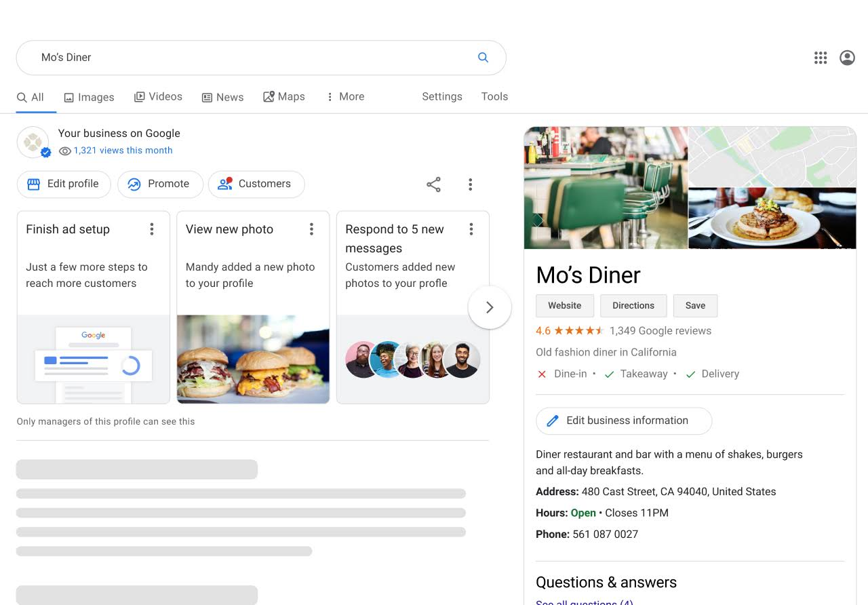Click the Dine-in service label

point(571,374)
